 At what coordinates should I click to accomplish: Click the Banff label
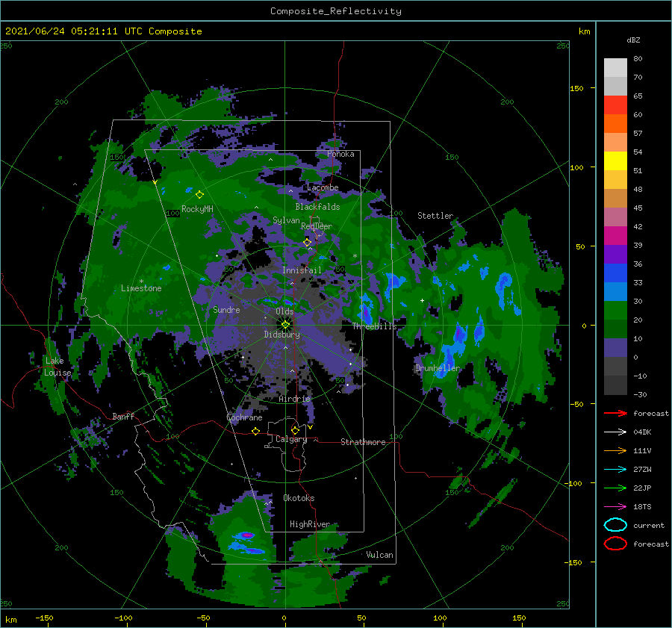(x=123, y=416)
